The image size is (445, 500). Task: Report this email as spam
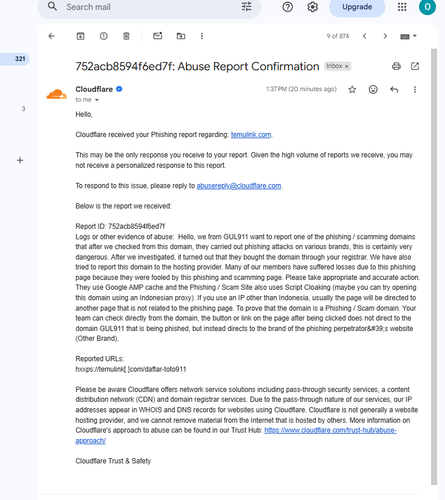[104, 36]
